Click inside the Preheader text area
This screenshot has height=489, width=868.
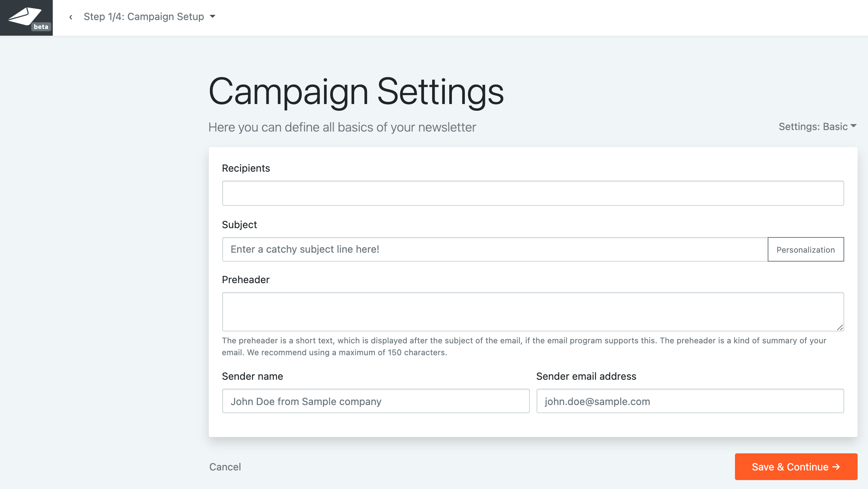tap(533, 311)
